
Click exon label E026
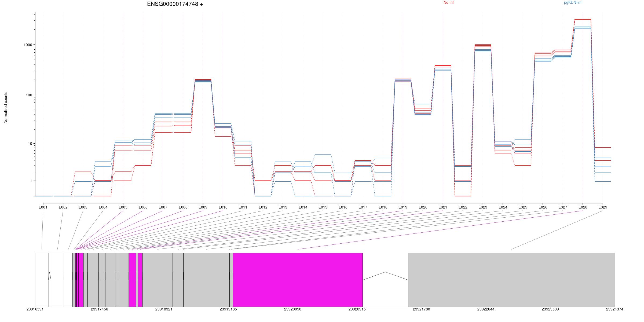[543, 207]
